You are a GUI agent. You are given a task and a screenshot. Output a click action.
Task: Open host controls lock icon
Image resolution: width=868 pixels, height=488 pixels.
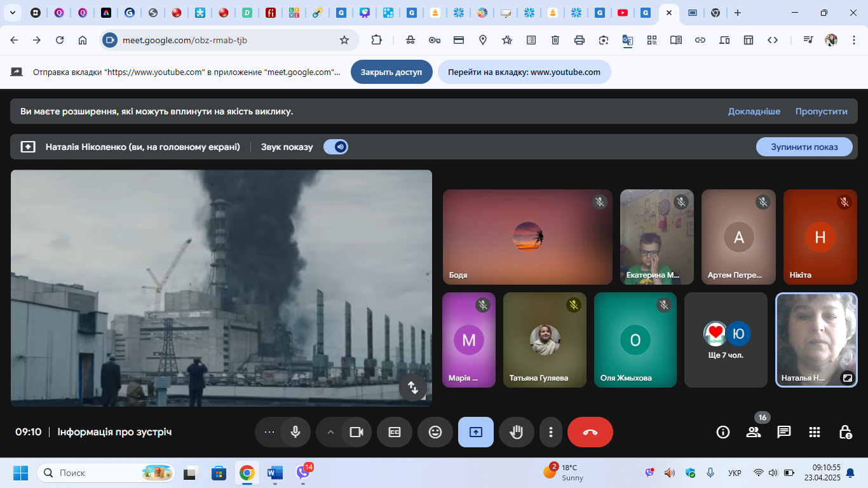845,432
